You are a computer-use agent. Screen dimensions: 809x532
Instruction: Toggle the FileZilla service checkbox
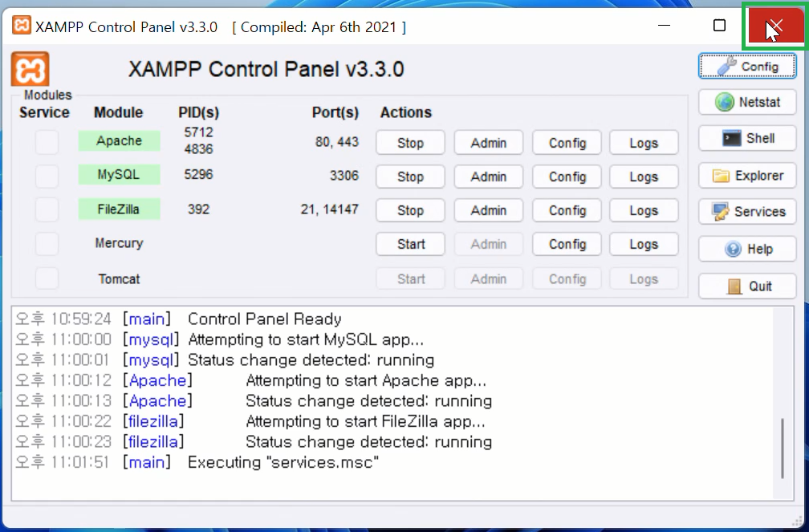point(47,210)
